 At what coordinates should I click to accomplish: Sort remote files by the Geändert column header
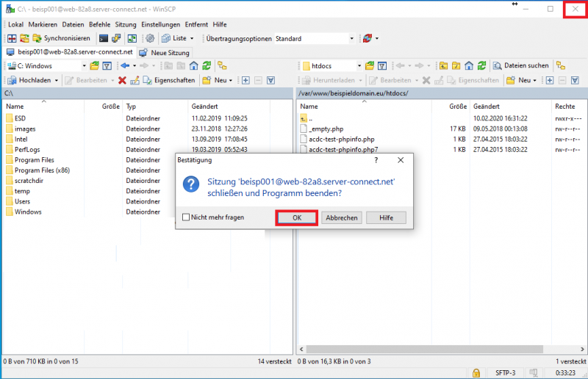tap(510, 107)
